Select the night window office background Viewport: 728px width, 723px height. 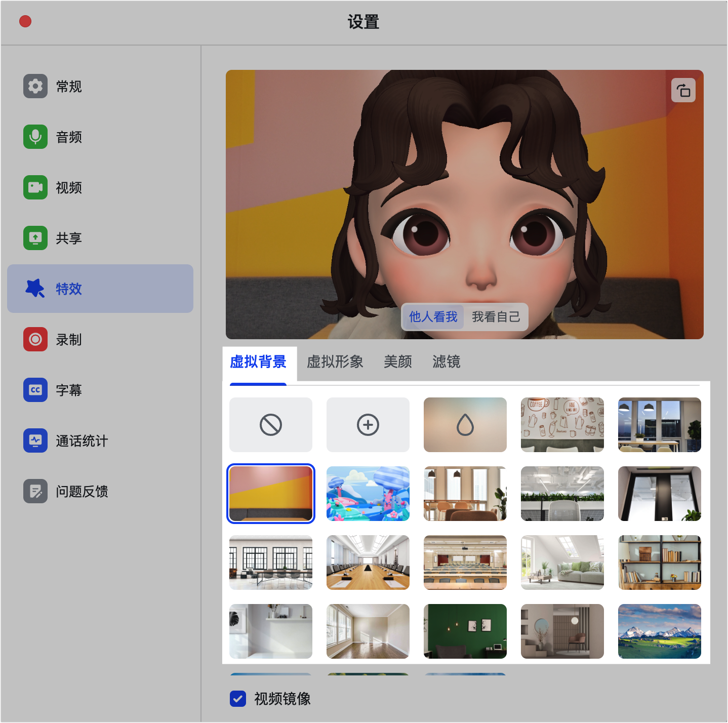(660, 425)
